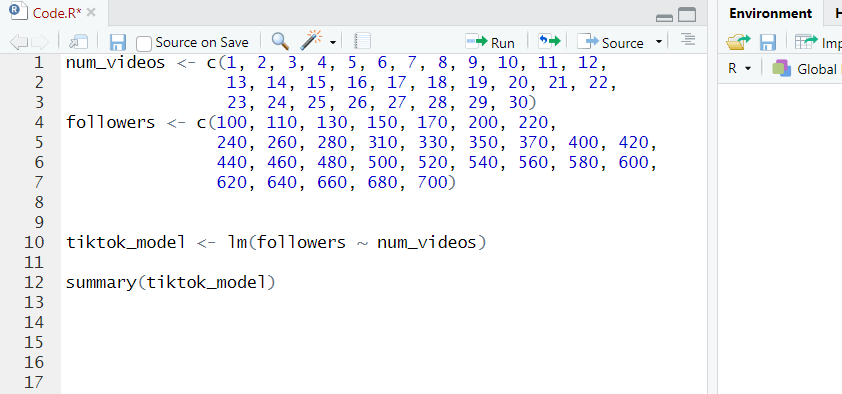Click on 'tiktok_model' in line 10
Screen dimensions: 842x394
pyautogui.click(x=126, y=243)
